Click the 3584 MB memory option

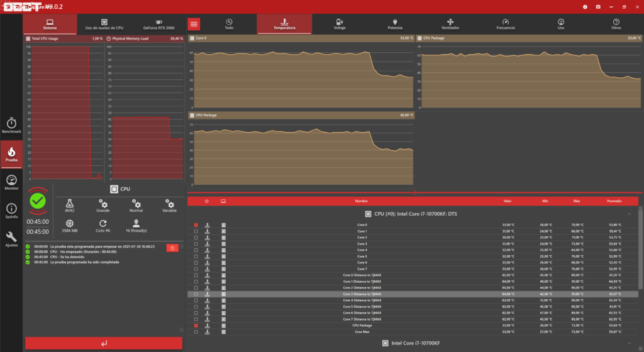pyautogui.click(x=69, y=226)
